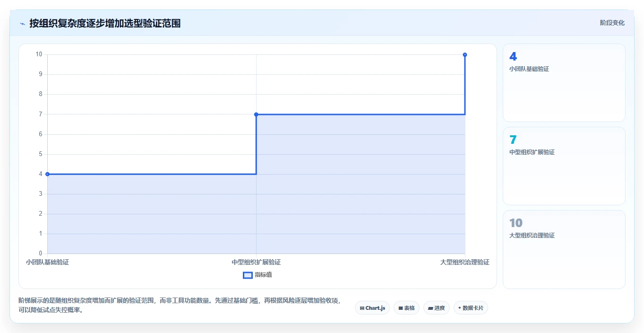
Task: Click the big number 4 in the card
Action: [513, 56]
